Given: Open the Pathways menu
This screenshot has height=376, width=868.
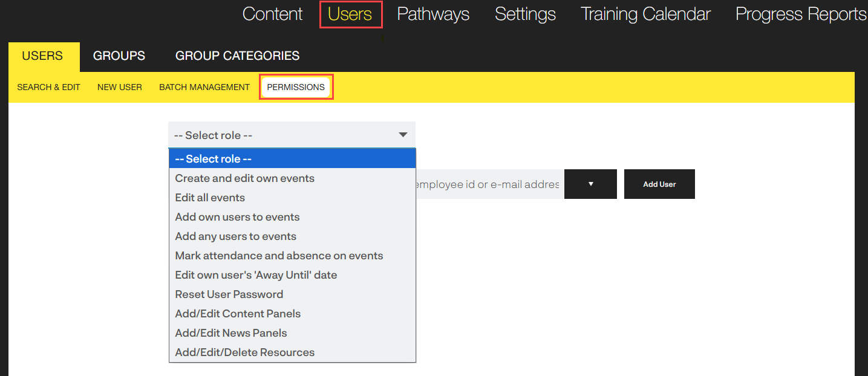Looking at the screenshot, I should click(433, 15).
